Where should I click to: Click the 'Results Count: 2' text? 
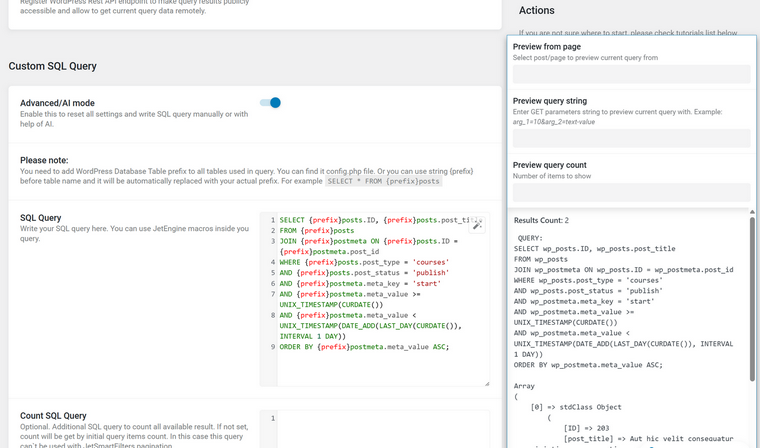[541, 220]
